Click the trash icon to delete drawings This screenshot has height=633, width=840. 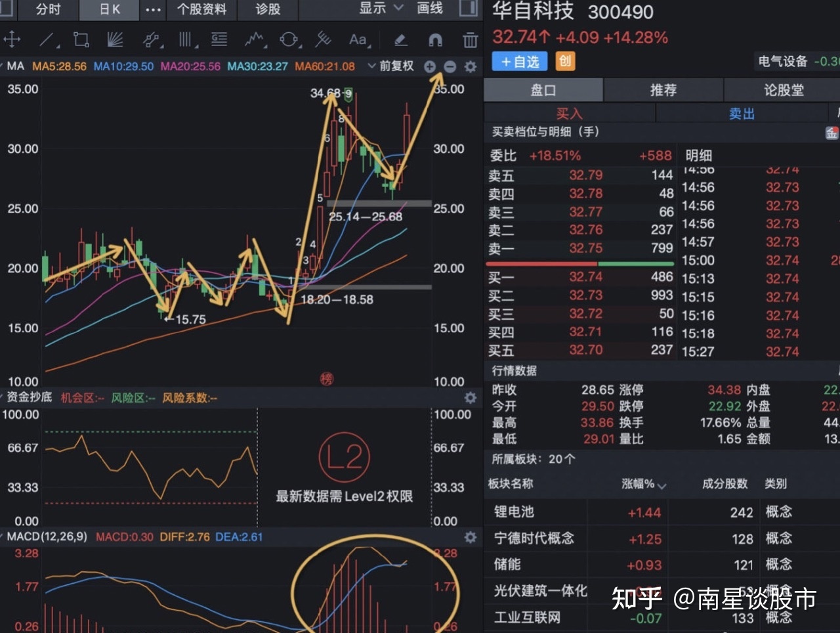[x=471, y=40]
